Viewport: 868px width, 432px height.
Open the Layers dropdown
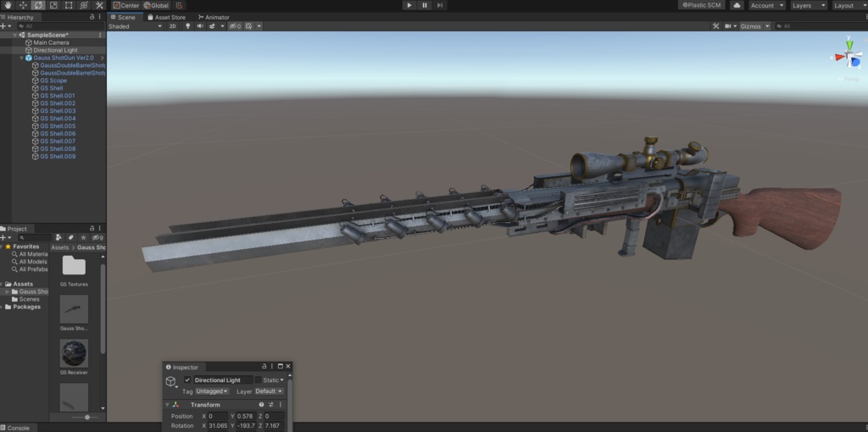(x=809, y=5)
